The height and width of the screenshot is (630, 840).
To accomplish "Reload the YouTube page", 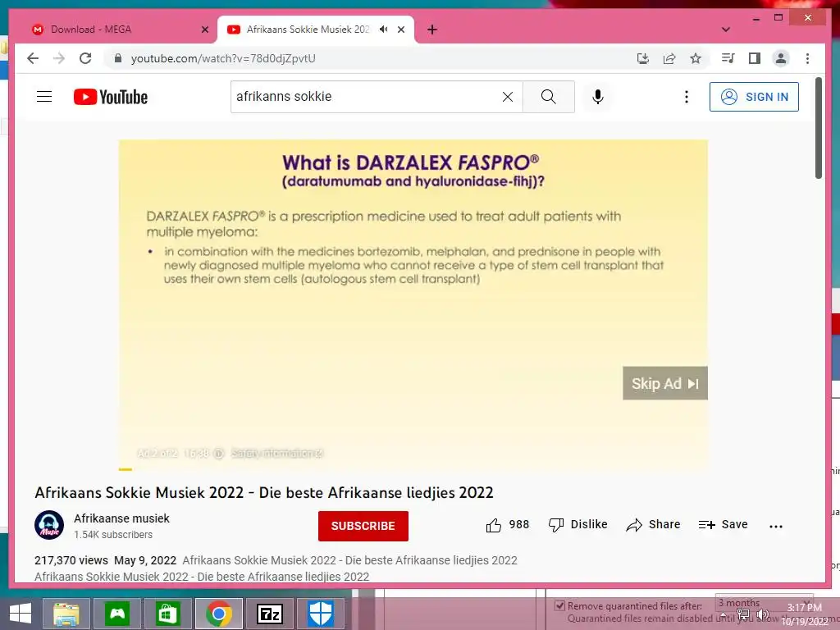I will 85,58.
